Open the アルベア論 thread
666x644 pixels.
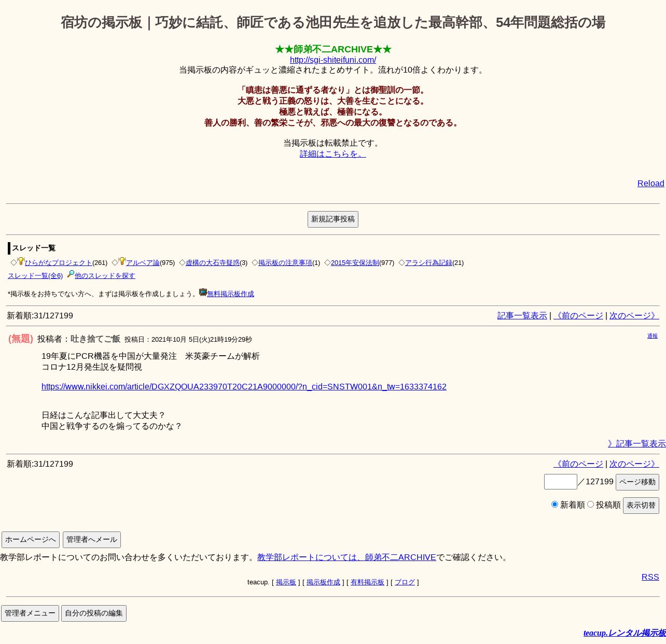[x=143, y=263]
